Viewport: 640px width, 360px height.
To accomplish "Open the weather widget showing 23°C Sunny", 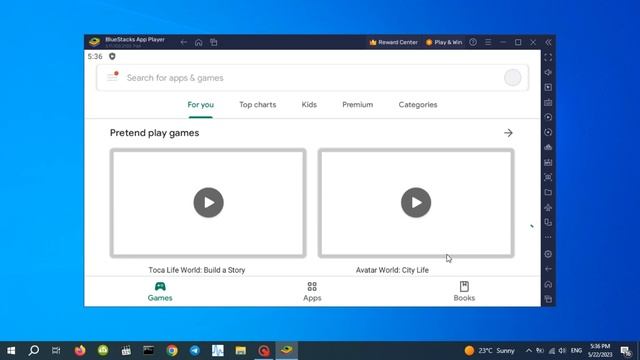I will click(489, 351).
